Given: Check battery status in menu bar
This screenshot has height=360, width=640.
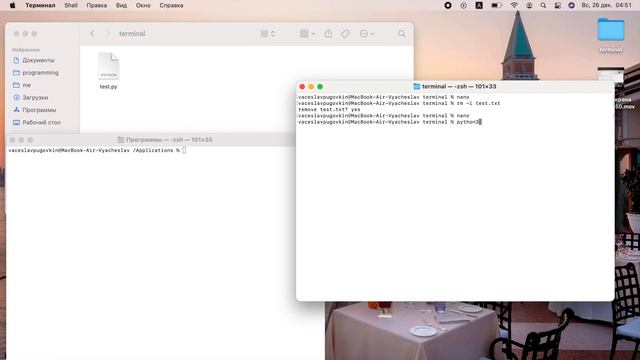Looking at the screenshot, I should pyautogui.click(x=496, y=5).
